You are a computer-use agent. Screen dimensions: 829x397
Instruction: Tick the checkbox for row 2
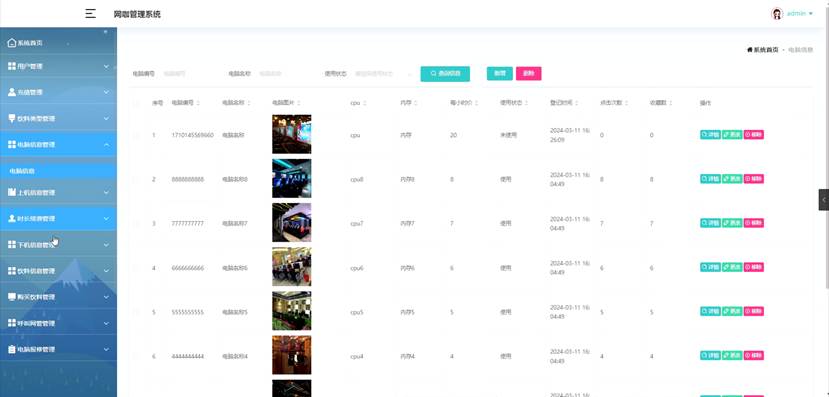click(136, 180)
